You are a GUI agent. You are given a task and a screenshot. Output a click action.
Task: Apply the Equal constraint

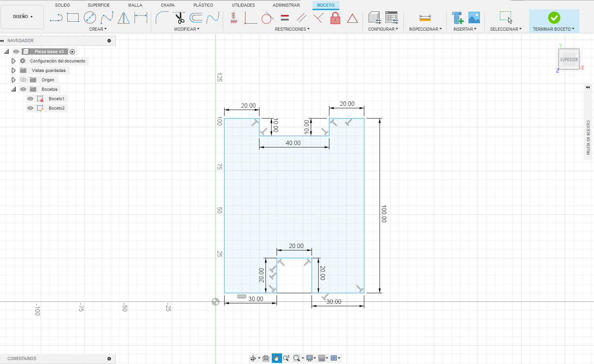click(x=285, y=18)
